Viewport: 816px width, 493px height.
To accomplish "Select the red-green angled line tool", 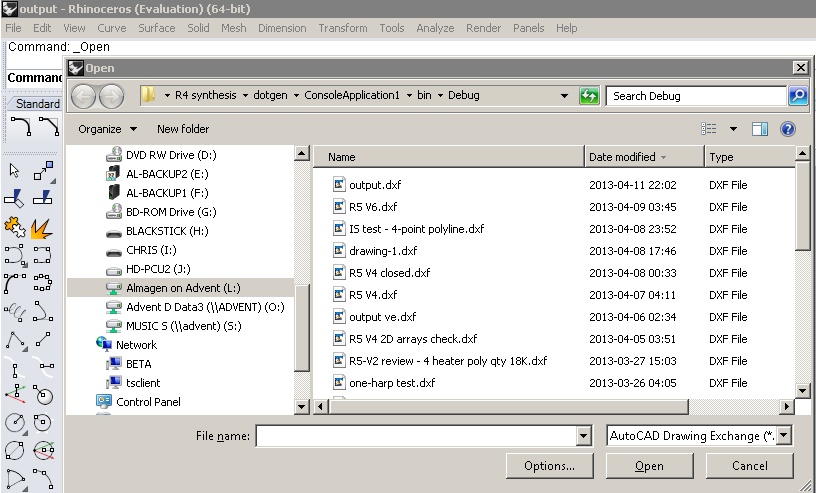I will coord(16,394).
